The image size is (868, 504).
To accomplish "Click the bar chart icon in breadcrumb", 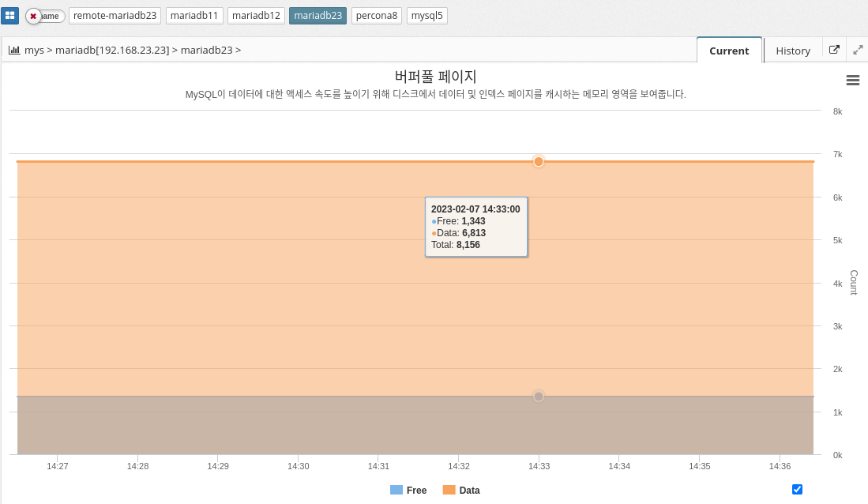I will point(14,50).
